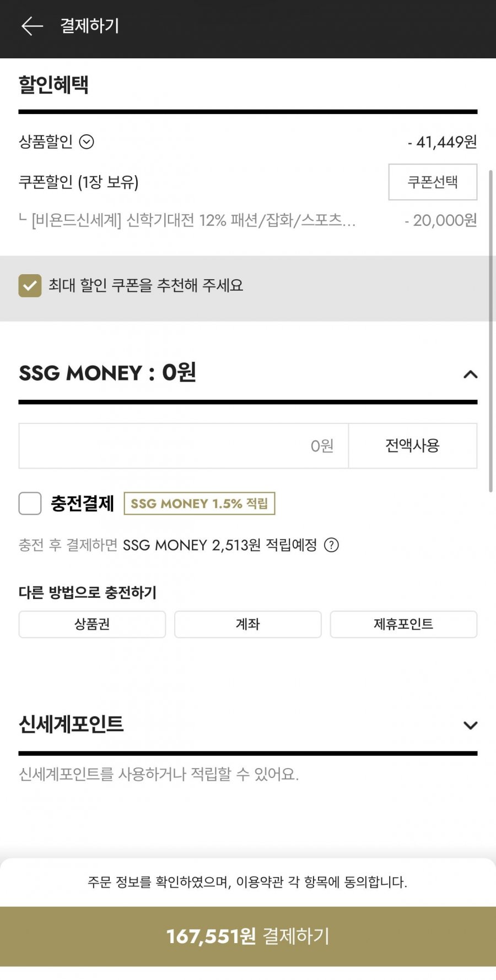Collapse the SSG MONEY section
The image size is (496, 980).
point(470,374)
